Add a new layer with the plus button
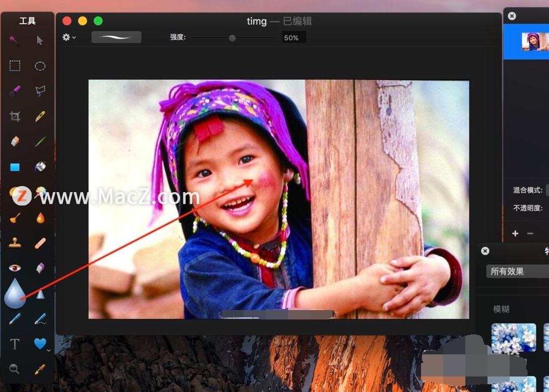Viewport: 549px width, 392px height. (515, 233)
